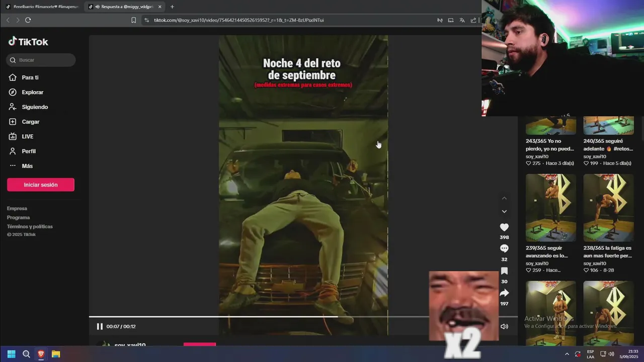
Task: Click the cast/screen icon in browser toolbar
Action: tap(451, 20)
